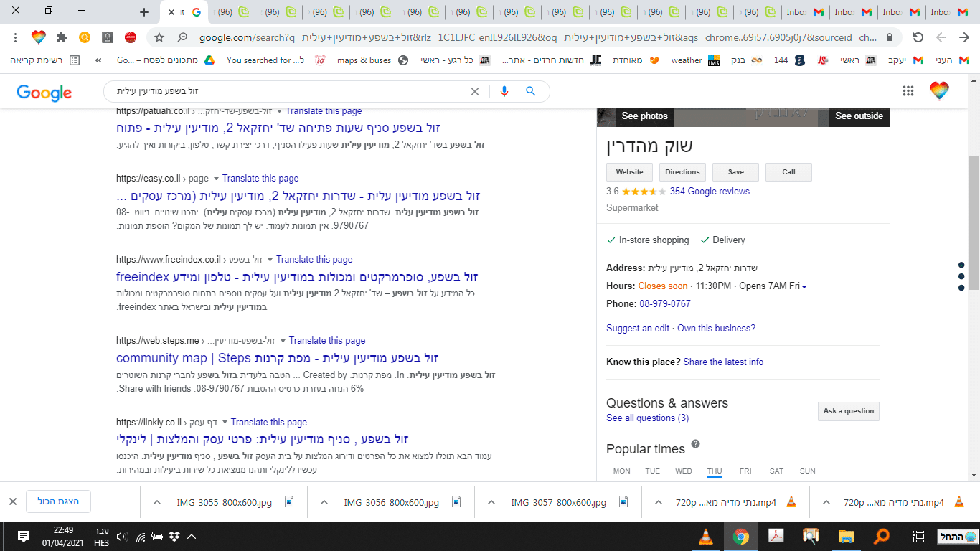Click the volume icon in system tray
The width and height of the screenshot is (980, 551).
click(121, 537)
